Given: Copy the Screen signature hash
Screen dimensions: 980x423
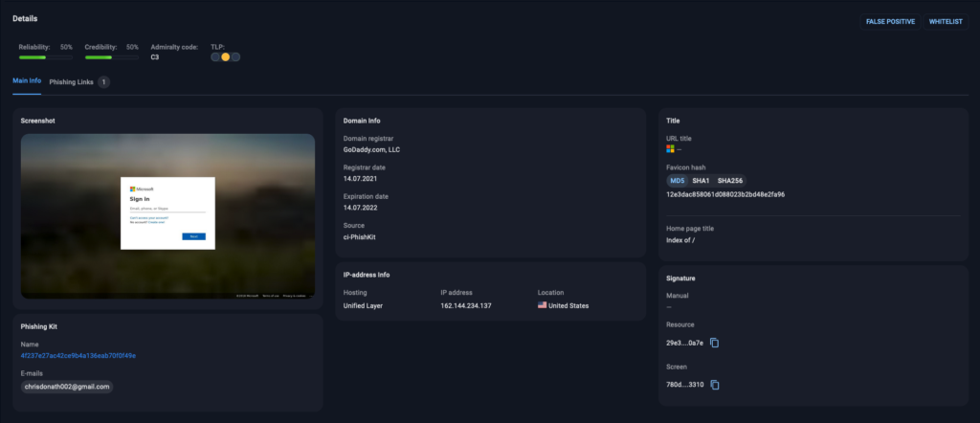Looking at the screenshot, I should [714, 384].
